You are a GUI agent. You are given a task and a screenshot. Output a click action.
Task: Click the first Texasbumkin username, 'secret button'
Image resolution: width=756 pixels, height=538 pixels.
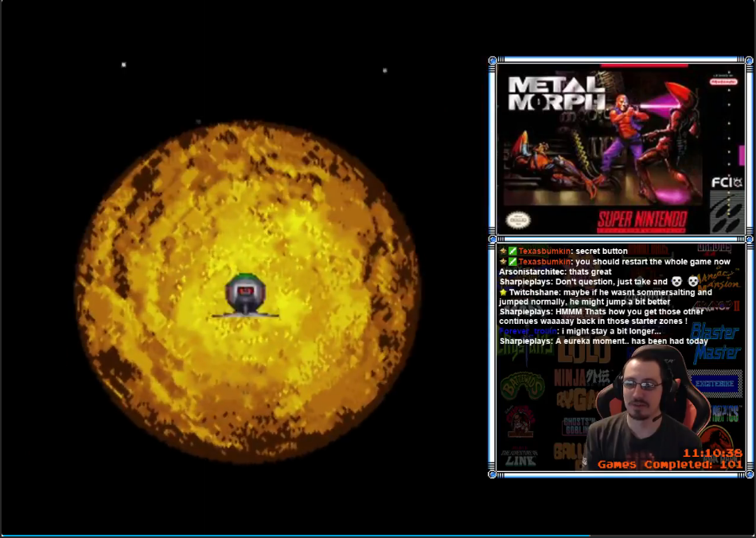coord(544,251)
